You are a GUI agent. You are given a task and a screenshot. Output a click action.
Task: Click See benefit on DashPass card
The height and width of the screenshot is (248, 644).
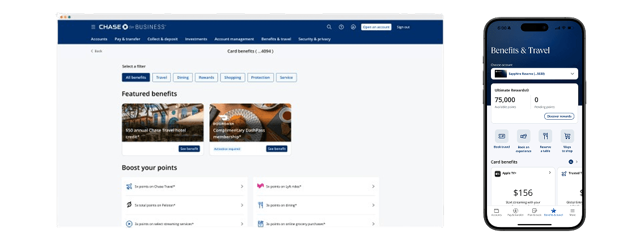pyautogui.click(x=277, y=149)
